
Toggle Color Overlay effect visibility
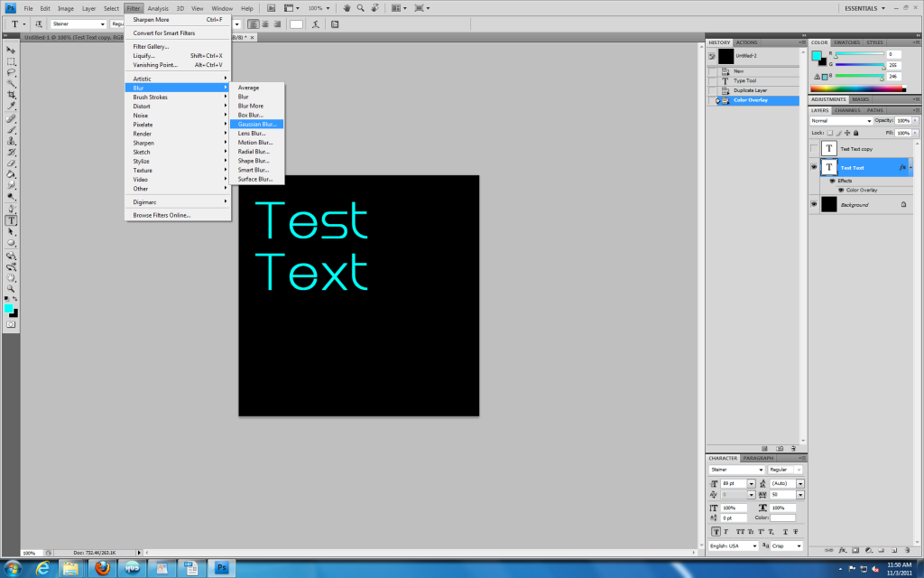[x=841, y=190]
